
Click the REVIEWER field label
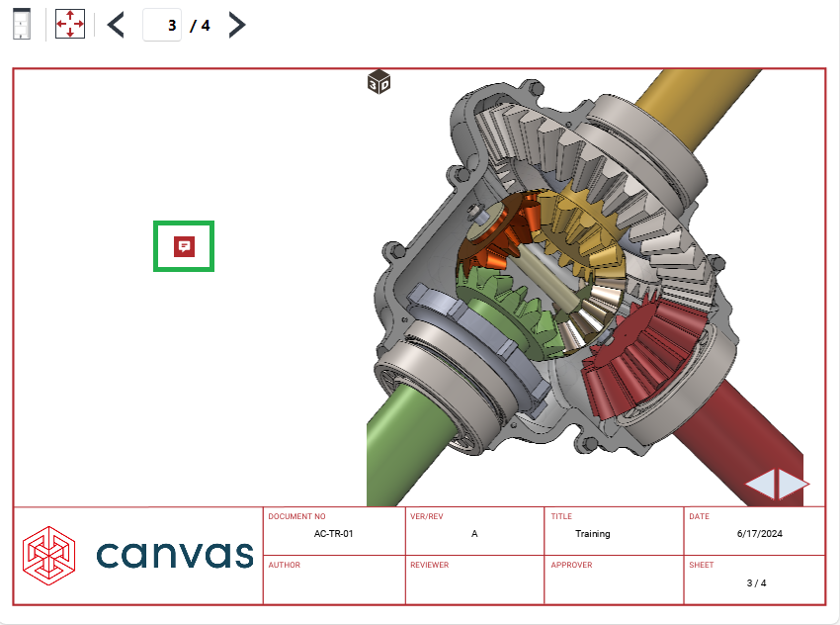tap(430, 565)
